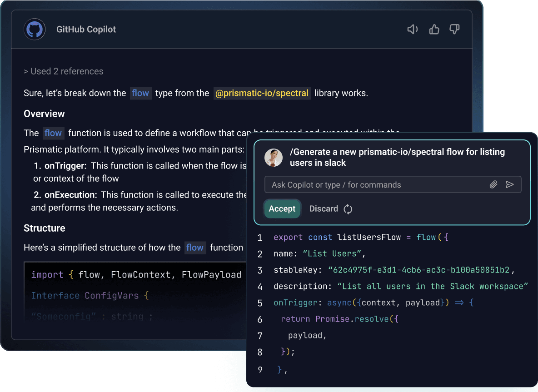Click the Accept button
538x392 pixels.
point(282,208)
